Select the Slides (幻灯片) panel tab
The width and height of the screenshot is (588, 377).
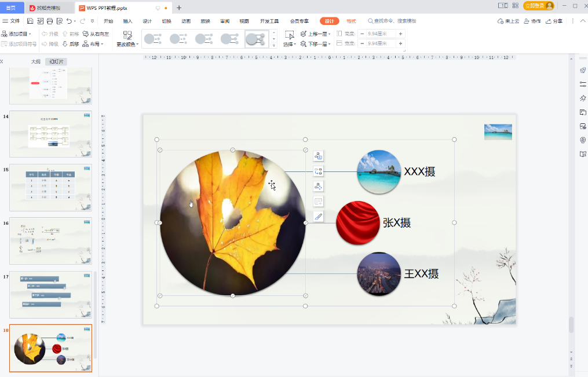point(56,61)
